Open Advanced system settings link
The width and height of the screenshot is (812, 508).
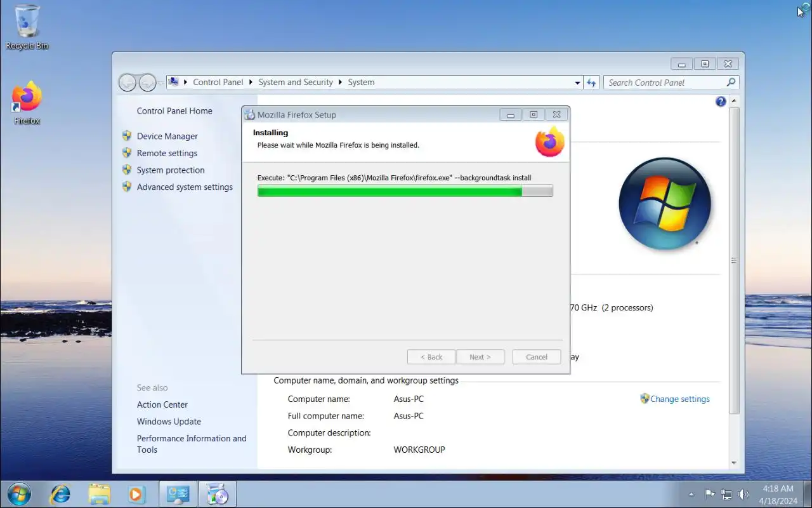click(x=185, y=187)
